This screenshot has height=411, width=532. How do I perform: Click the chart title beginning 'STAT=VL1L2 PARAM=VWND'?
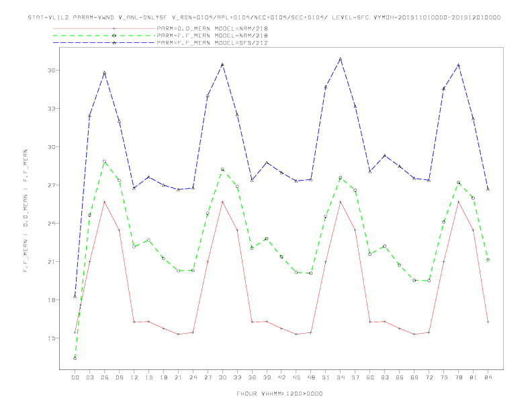pos(264,17)
